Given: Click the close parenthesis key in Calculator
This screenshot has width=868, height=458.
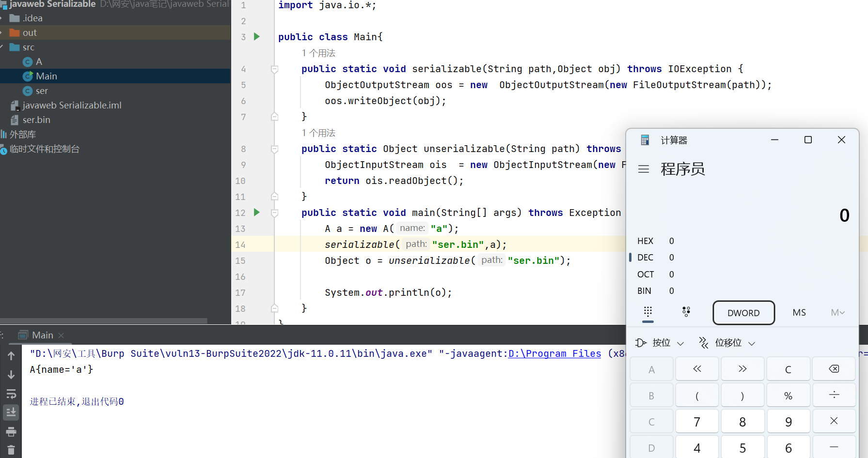Looking at the screenshot, I should tap(742, 395).
